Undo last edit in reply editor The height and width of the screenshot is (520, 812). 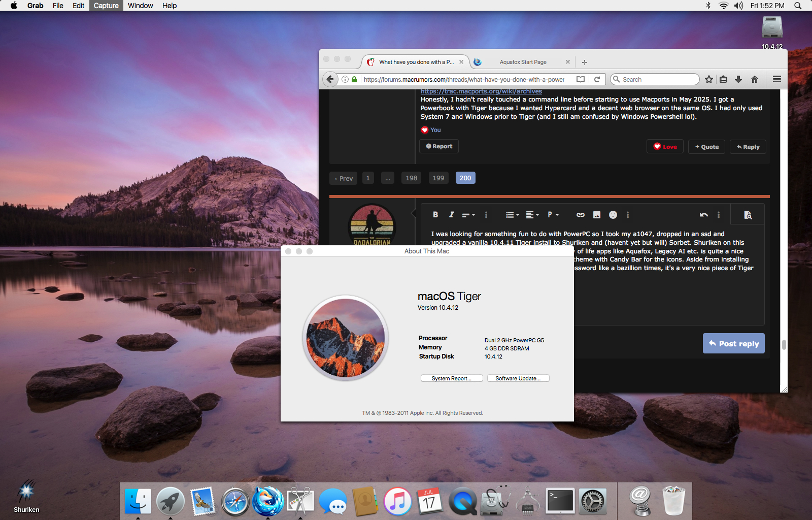[x=704, y=215]
